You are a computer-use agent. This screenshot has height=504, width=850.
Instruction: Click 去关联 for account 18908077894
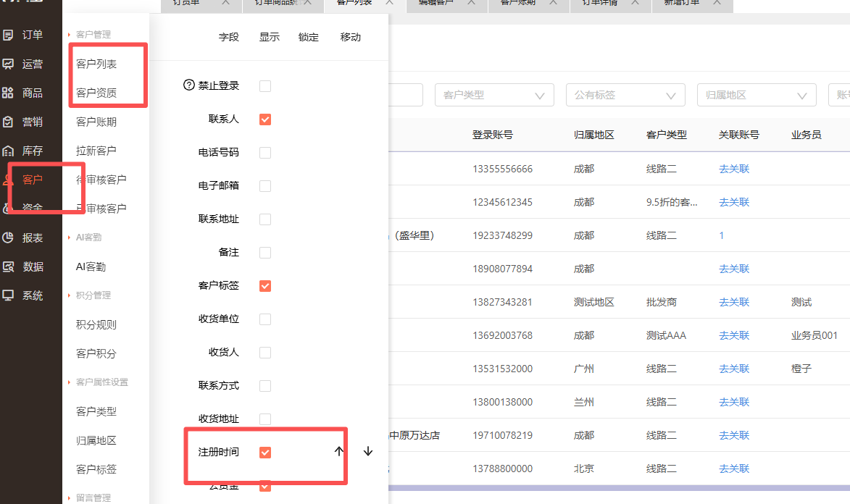pos(734,269)
